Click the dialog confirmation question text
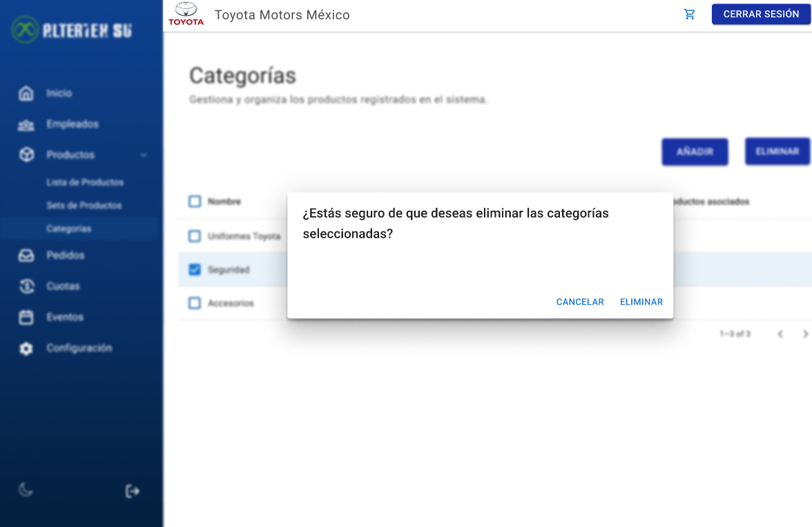 (456, 223)
